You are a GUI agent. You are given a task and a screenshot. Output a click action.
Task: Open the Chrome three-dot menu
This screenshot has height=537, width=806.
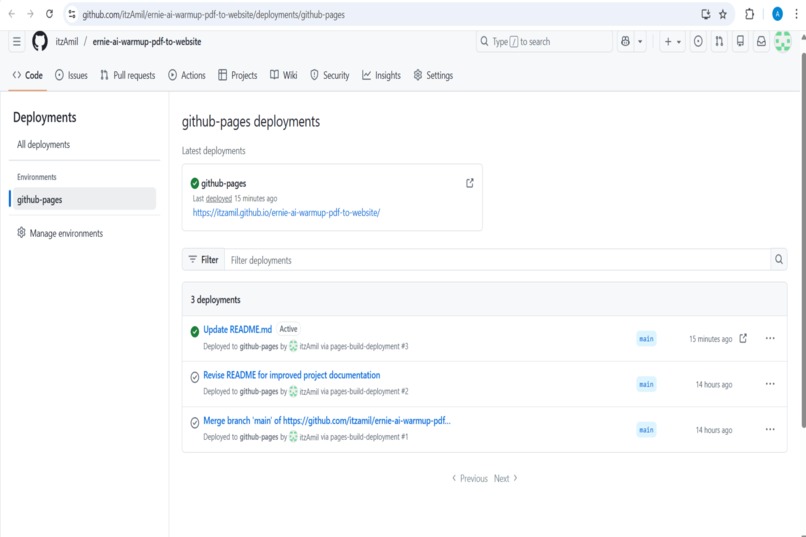click(796, 14)
